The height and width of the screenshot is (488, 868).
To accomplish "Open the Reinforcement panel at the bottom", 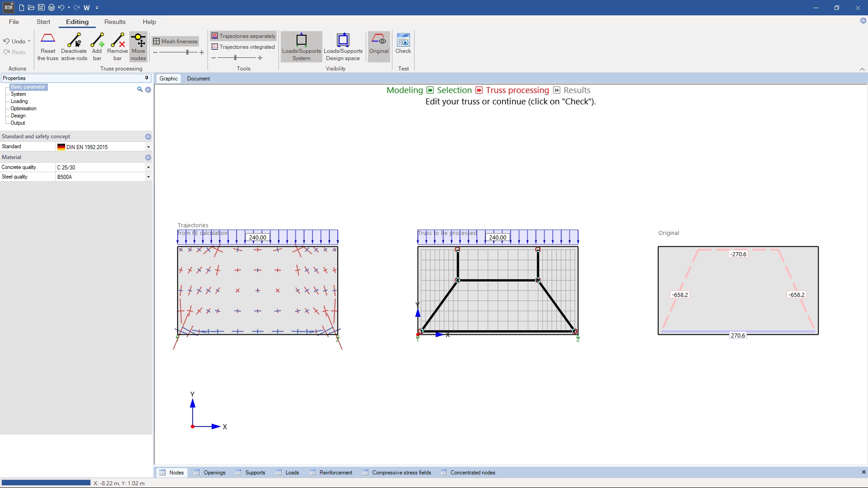I will (335, 472).
